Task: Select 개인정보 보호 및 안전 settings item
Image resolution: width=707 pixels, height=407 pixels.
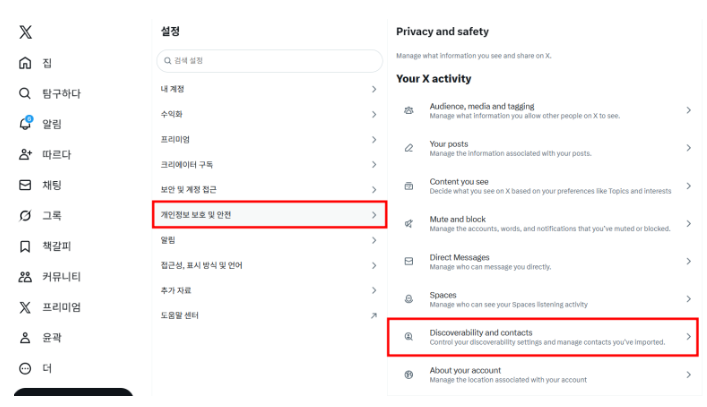Action: pyautogui.click(x=269, y=215)
